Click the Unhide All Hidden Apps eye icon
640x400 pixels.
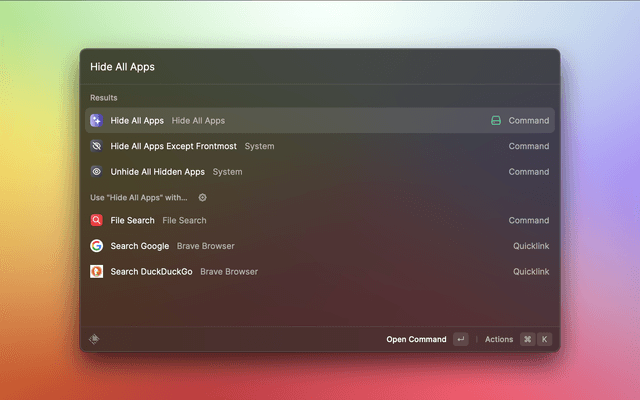[x=97, y=172]
